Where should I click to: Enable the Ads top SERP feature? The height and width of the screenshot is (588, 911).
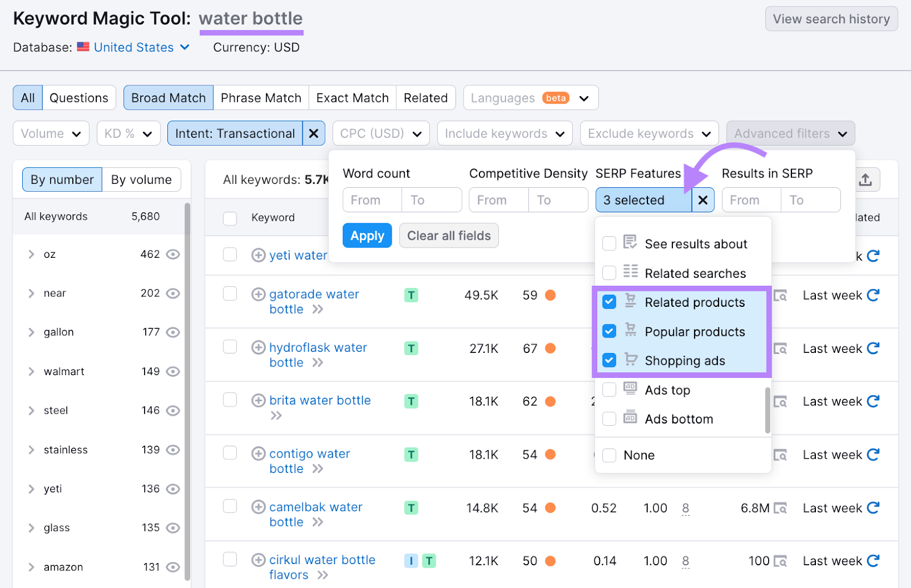609,389
